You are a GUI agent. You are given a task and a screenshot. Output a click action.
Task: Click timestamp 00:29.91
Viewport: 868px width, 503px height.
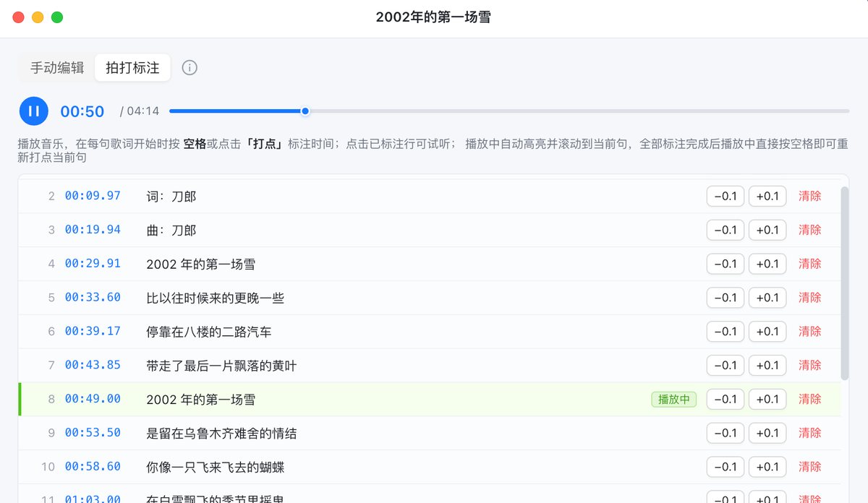click(x=93, y=264)
